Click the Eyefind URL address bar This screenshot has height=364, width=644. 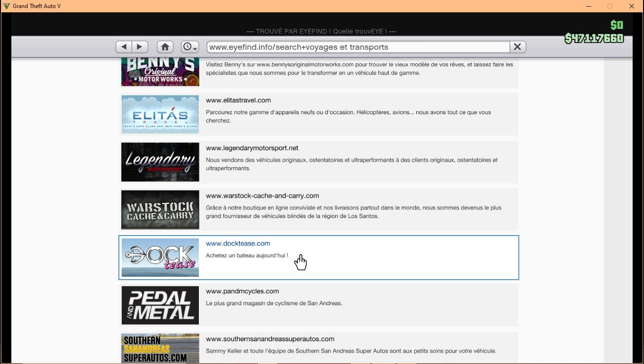358,47
